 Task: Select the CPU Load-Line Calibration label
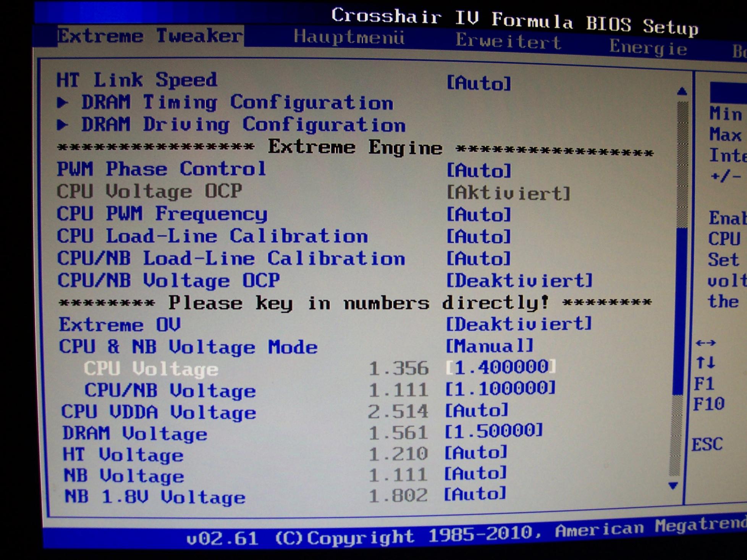point(212,236)
